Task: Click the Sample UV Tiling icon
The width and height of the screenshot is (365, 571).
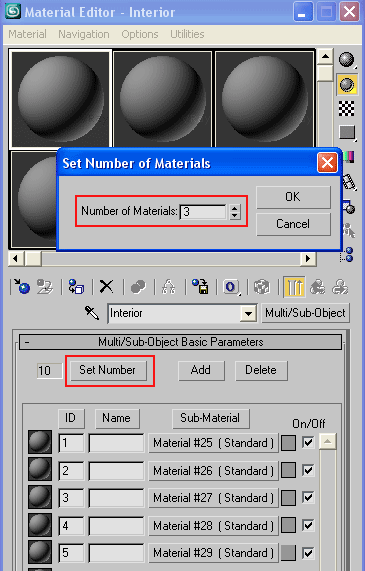Action: tap(347, 132)
